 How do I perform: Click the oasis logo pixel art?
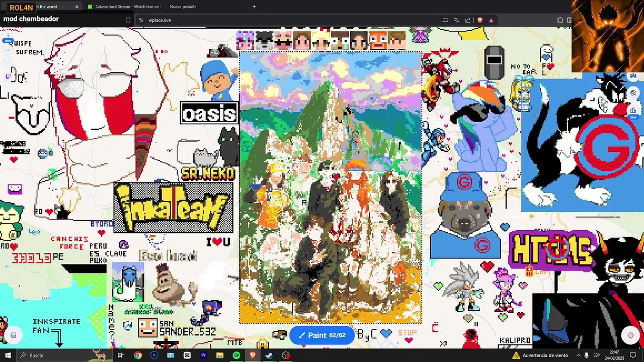pyautogui.click(x=209, y=113)
